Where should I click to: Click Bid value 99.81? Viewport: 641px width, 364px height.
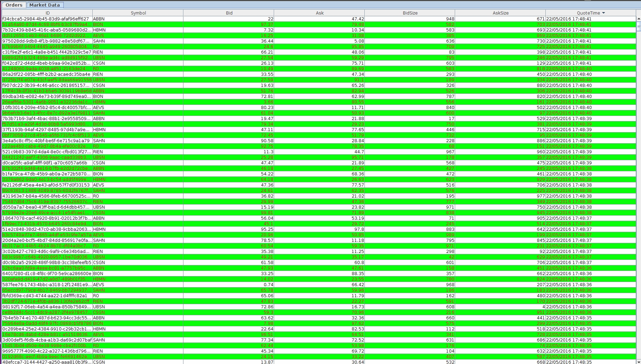tap(267, 213)
